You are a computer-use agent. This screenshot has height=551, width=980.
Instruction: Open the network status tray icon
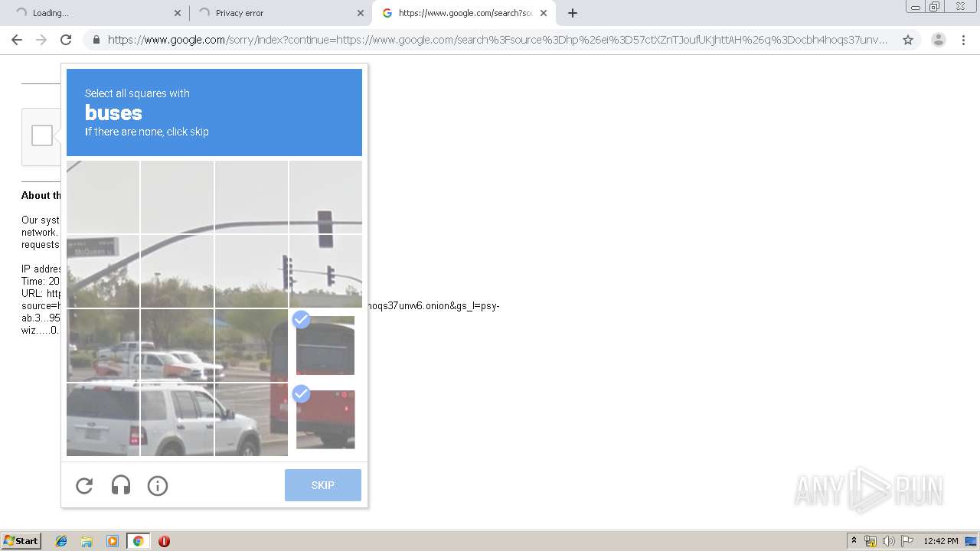pyautogui.click(x=871, y=541)
